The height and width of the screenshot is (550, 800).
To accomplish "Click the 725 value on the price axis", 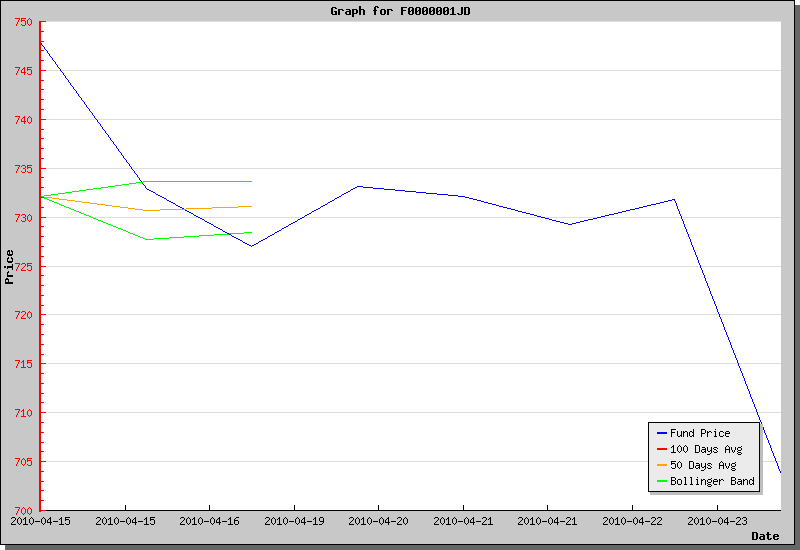I will 23,267.
